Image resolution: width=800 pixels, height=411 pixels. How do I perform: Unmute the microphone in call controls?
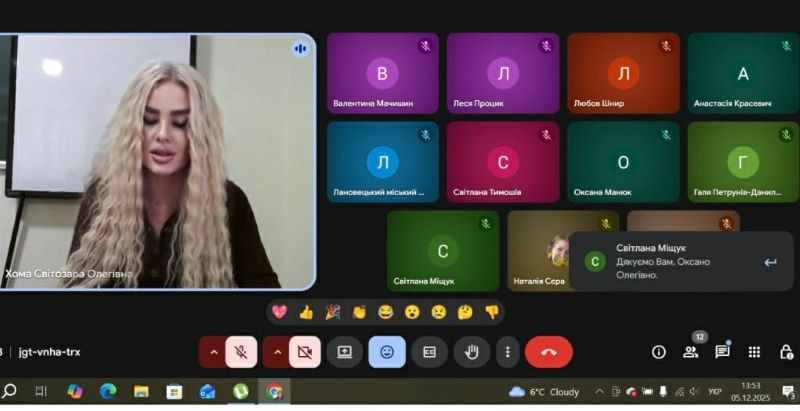pos(240,352)
